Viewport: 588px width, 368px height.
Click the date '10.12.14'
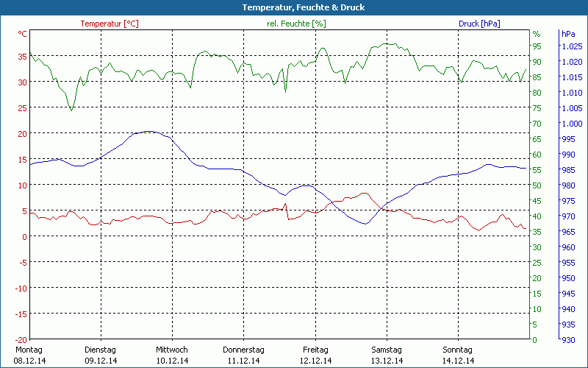(172, 361)
